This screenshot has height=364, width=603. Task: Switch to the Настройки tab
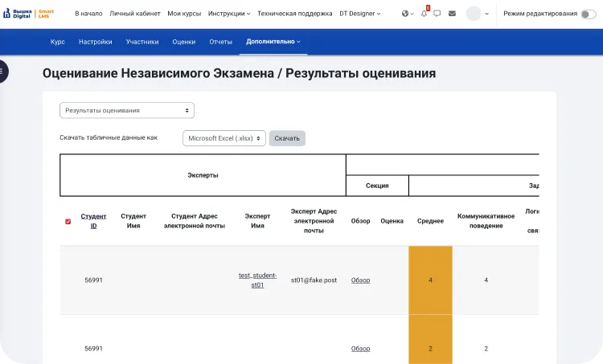[96, 42]
